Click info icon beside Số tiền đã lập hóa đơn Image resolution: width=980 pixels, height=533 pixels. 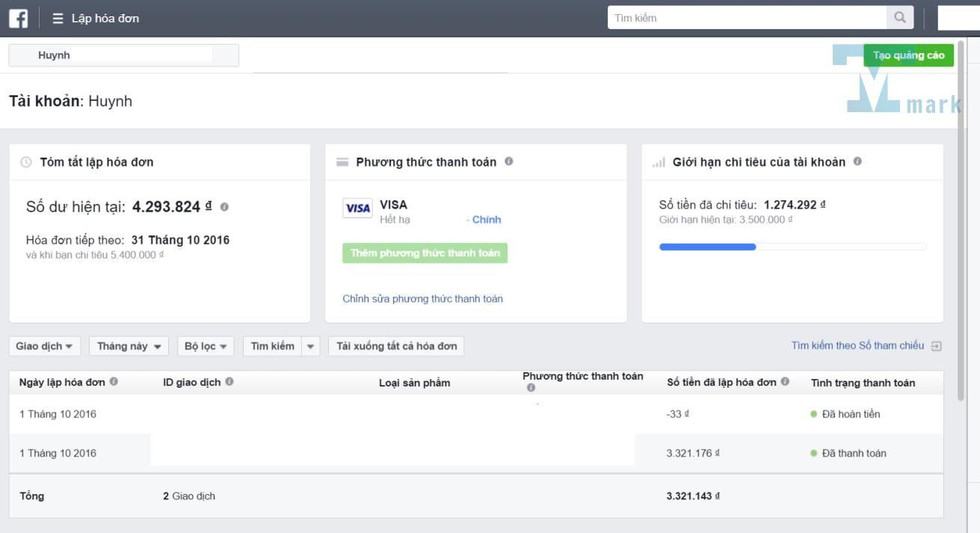pos(785,381)
